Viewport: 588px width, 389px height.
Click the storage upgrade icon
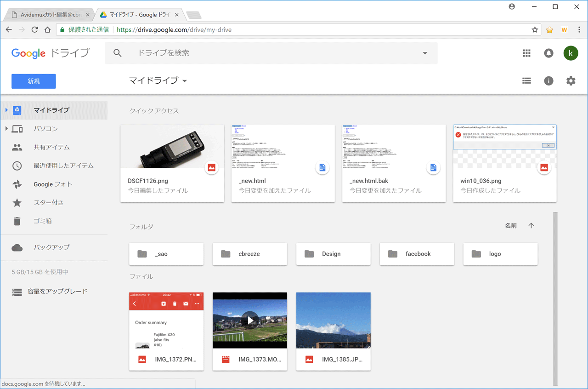17,292
